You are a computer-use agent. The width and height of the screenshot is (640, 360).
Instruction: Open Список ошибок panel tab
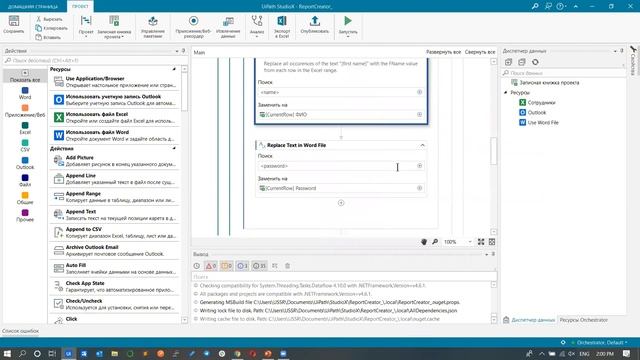point(20,331)
